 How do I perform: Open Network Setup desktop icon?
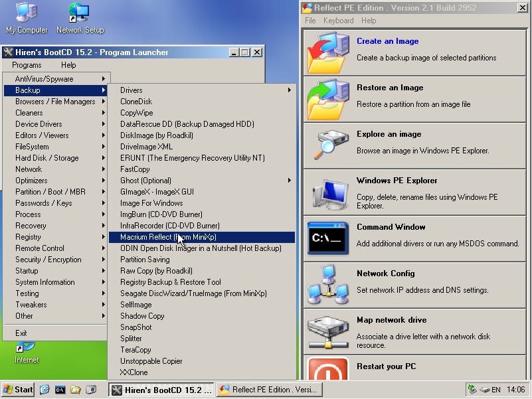[x=80, y=18]
